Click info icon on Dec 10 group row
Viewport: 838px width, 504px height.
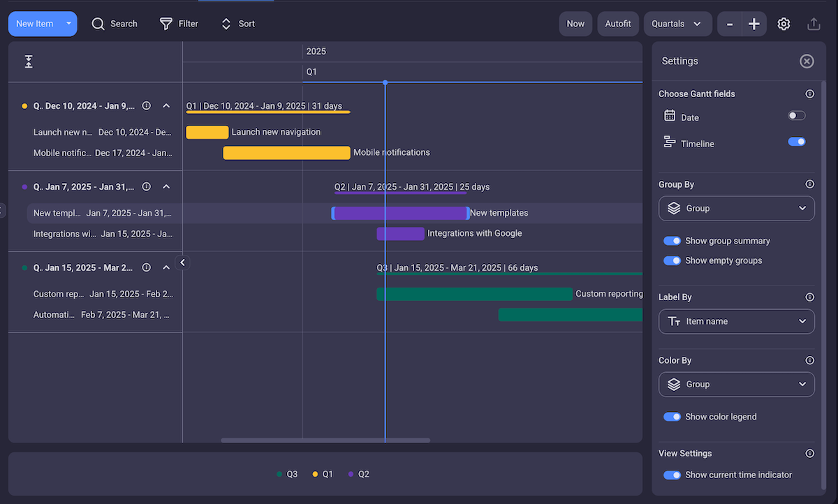pyautogui.click(x=147, y=106)
